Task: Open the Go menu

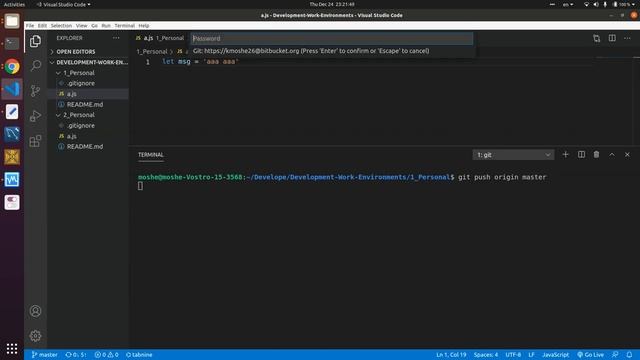Action: click(94, 25)
